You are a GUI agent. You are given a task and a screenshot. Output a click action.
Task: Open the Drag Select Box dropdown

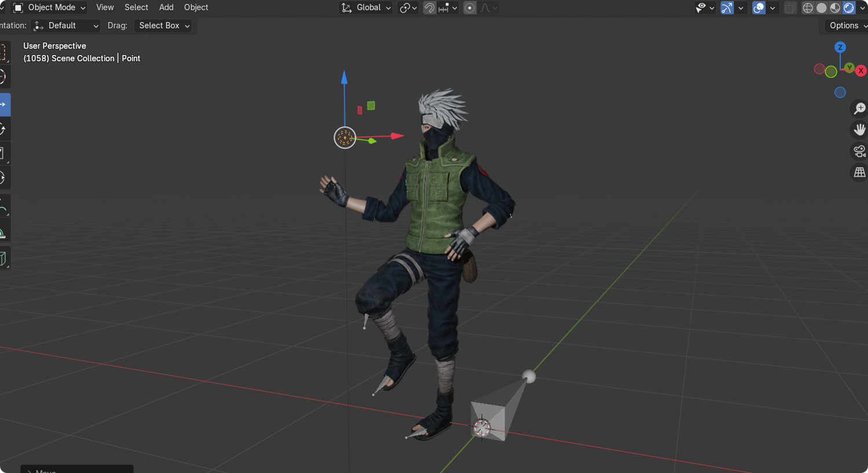click(x=163, y=25)
